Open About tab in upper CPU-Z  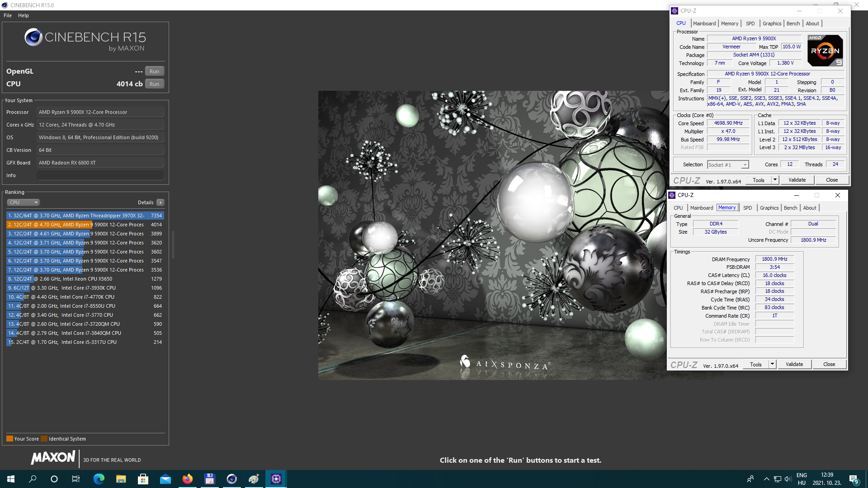812,23
